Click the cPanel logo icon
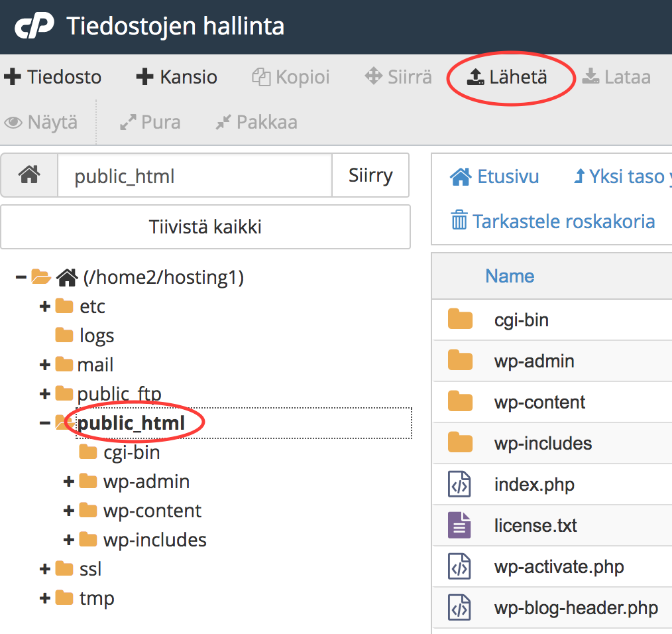This screenshot has width=672, height=634. [x=33, y=27]
